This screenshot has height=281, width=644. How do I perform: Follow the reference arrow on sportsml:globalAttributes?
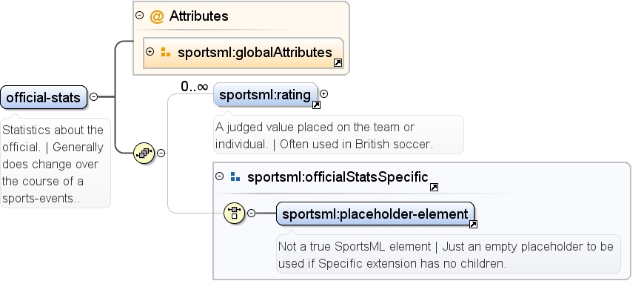pos(338,62)
